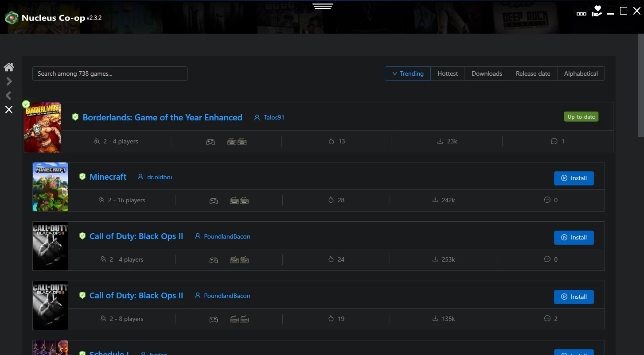
Task: Click the game search input field
Action: (x=109, y=73)
